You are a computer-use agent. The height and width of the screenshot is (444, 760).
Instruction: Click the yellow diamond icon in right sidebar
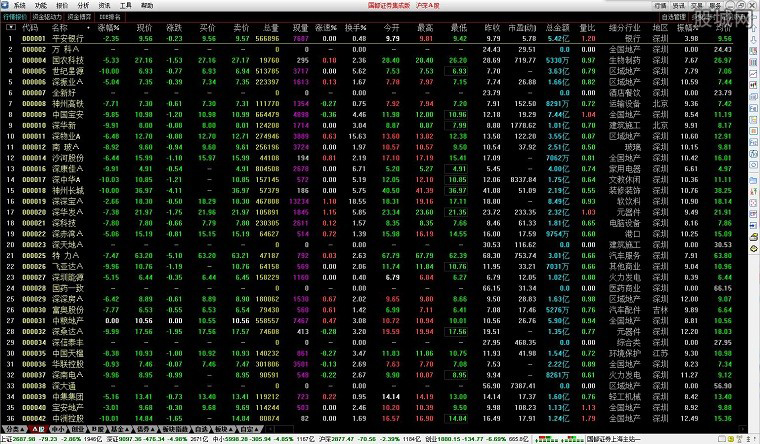click(754, 248)
